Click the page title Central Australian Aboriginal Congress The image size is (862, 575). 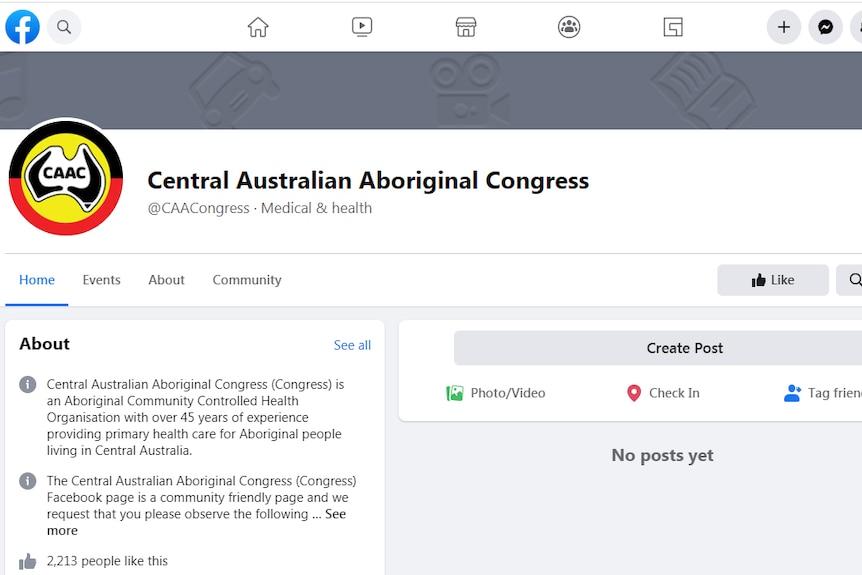click(x=368, y=180)
